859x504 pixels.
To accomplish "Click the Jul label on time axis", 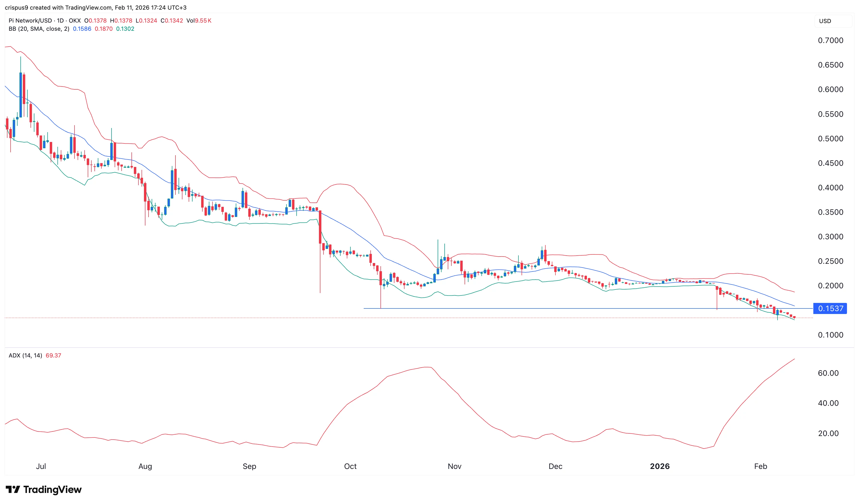I will point(41,466).
